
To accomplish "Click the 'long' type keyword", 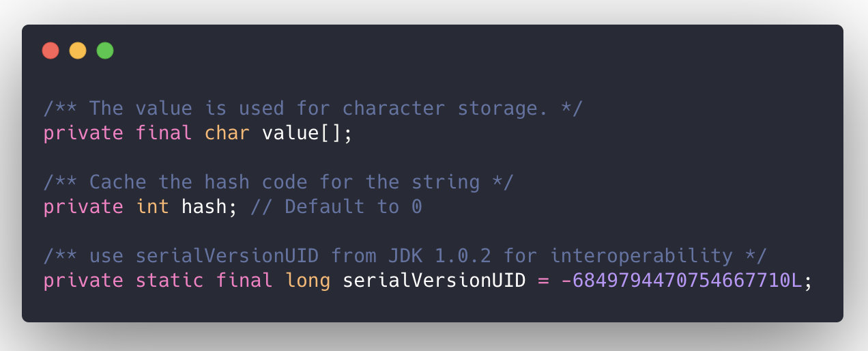I will 307,280.
